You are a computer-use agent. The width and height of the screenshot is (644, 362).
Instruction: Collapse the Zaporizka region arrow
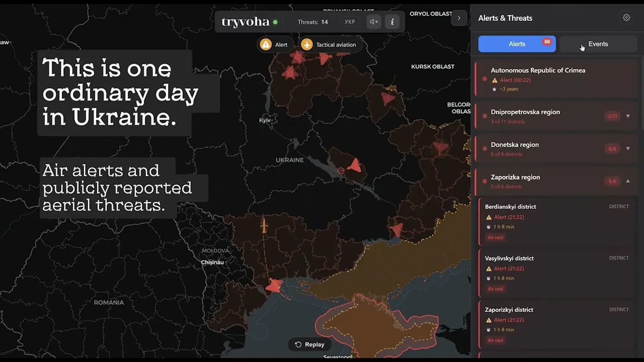(x=628, y=181)
